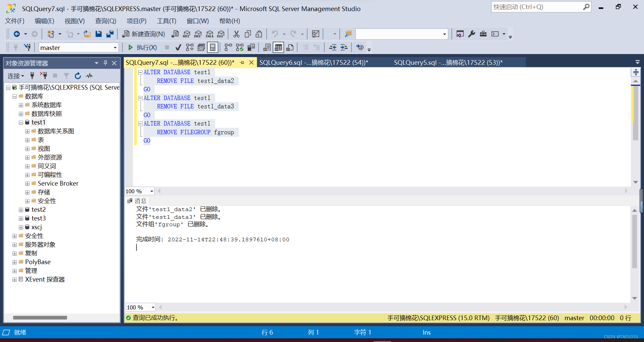Image resolution: width=644 pixels, height=342 pixels.
Task: Toggle include actual execution plan
Action: pos(228,47)
